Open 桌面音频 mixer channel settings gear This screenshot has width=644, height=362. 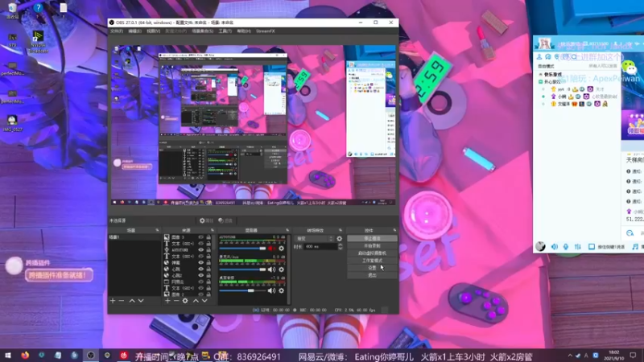(x=281, y=290)
